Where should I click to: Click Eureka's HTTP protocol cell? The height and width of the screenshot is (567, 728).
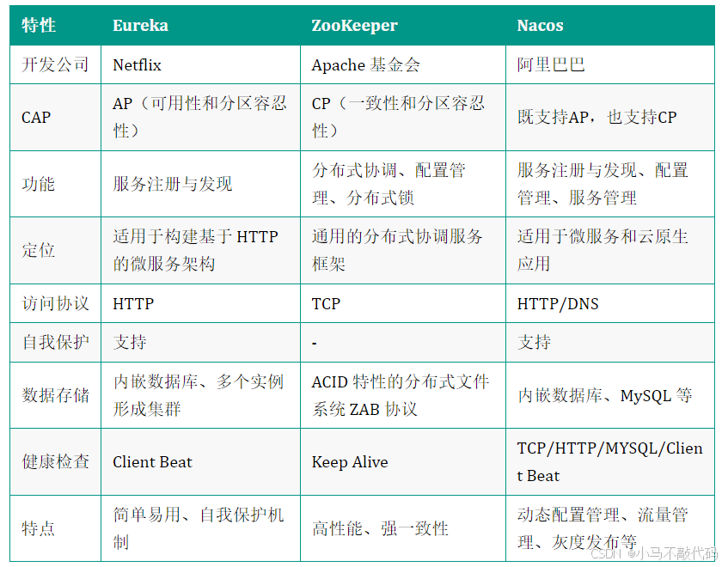(200, 303)
